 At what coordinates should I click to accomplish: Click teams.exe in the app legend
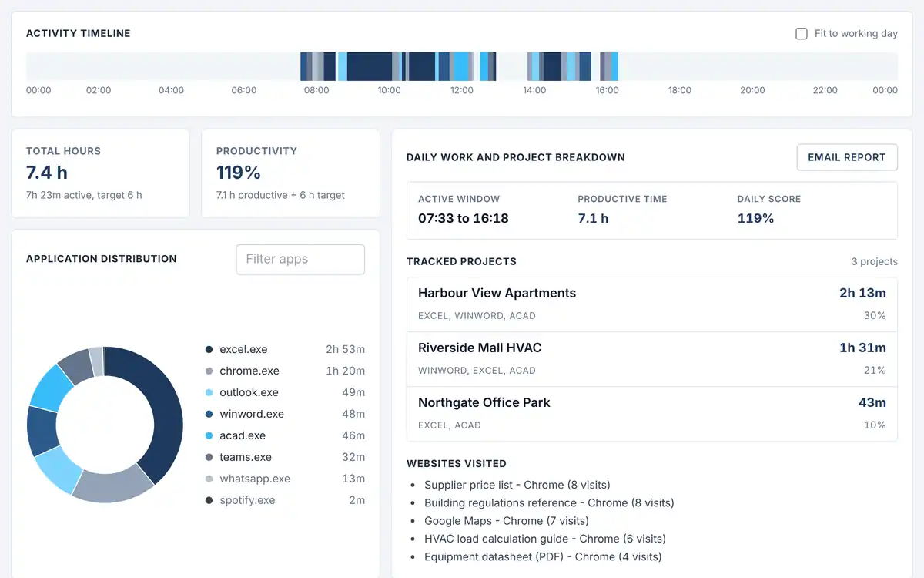246,457
